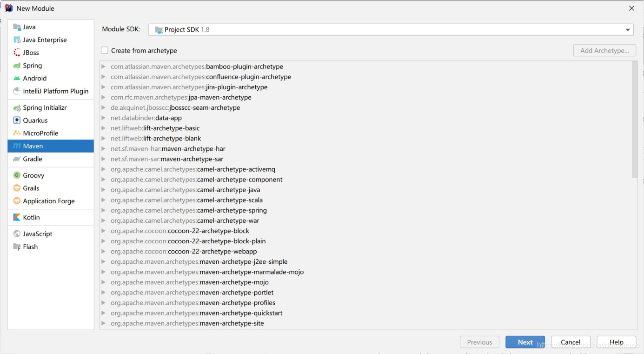Select Gradle module type
644x354 pixels.
point(51,159)
